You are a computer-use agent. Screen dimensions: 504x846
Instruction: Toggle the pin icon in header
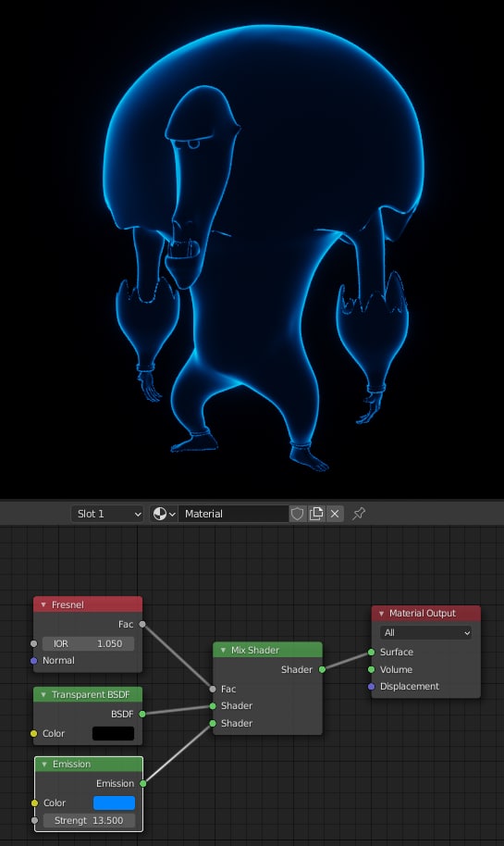coord(359,514)
